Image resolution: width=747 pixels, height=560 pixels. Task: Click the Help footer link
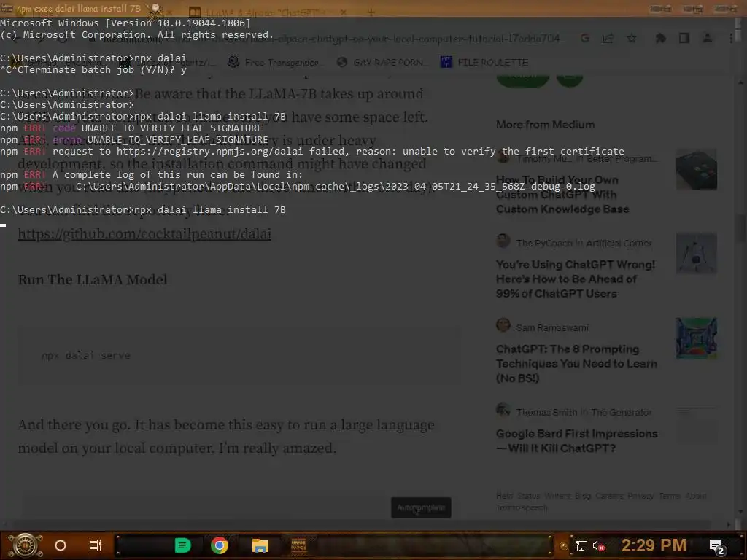[x=504, y=496]
